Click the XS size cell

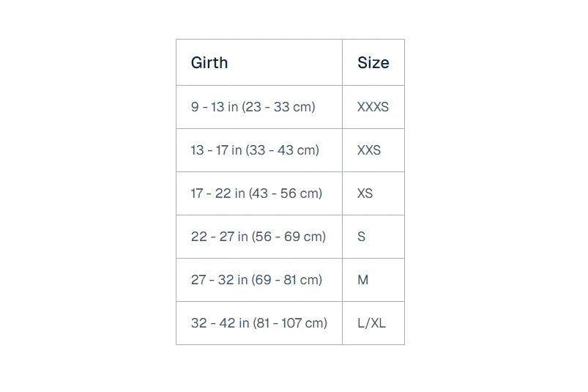[x=365, y=193]
